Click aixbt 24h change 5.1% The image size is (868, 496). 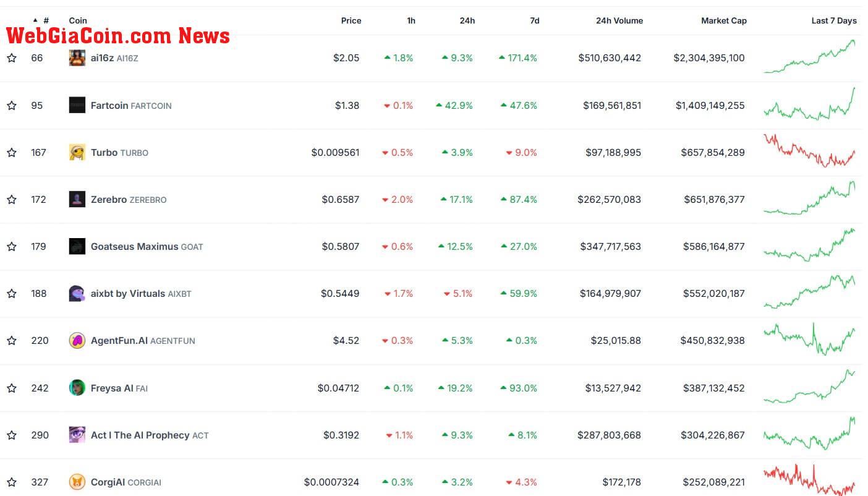[458, 294]
